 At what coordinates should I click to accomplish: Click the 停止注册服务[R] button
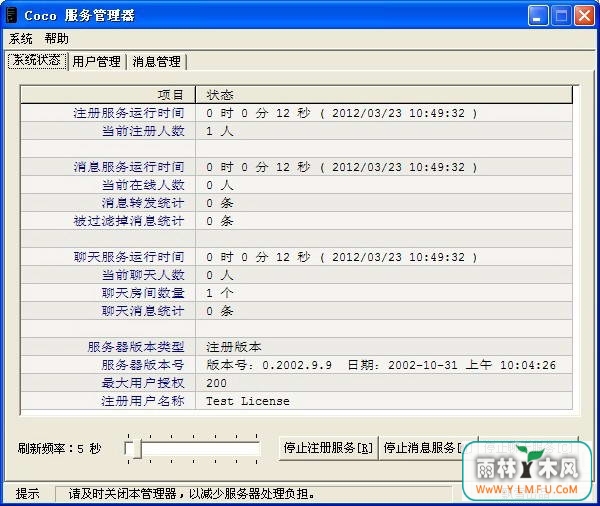[328, 448]
